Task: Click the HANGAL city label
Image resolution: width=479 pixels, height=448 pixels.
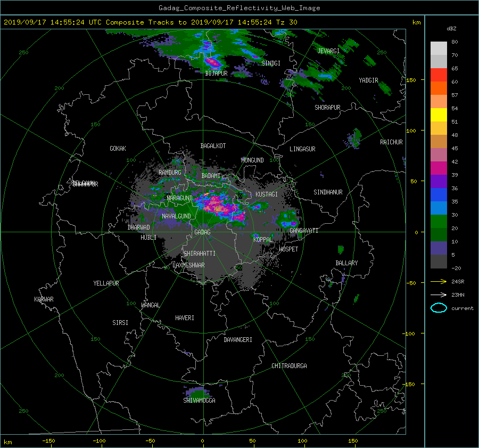Action: [150, 305]
